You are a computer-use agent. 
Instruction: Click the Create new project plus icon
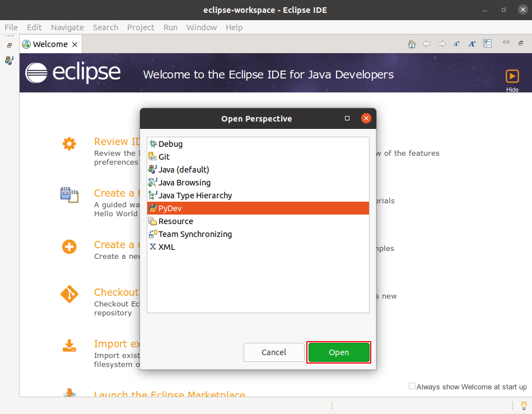69,246
